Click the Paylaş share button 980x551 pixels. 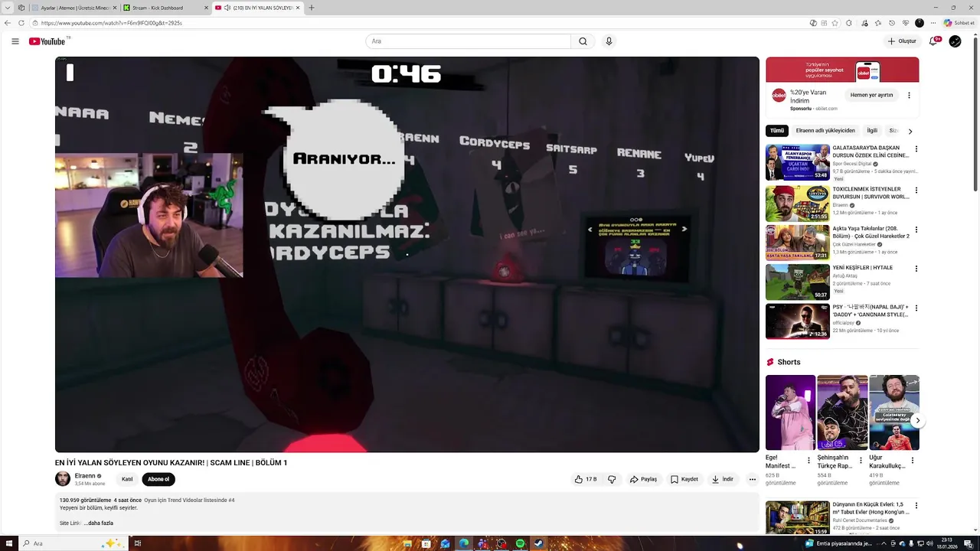(643, 479)
